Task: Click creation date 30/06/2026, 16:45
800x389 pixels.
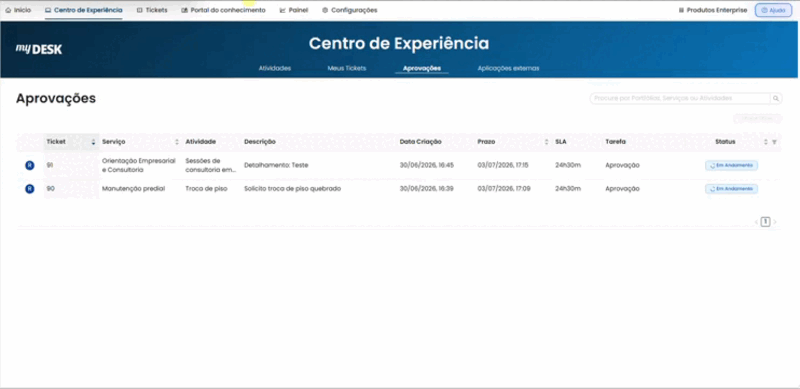Action: pyautogui.click(x=427, y=165)
